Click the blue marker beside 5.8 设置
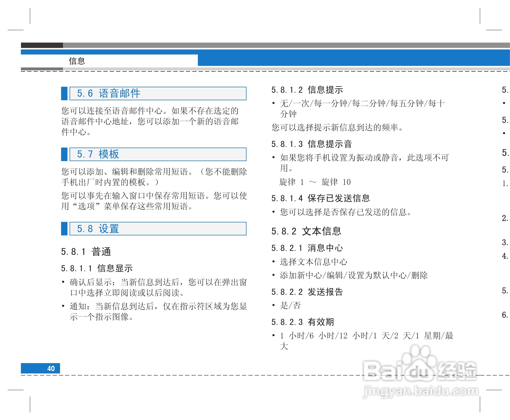Viewport: 510px width, 420px height. pos(64,229)
